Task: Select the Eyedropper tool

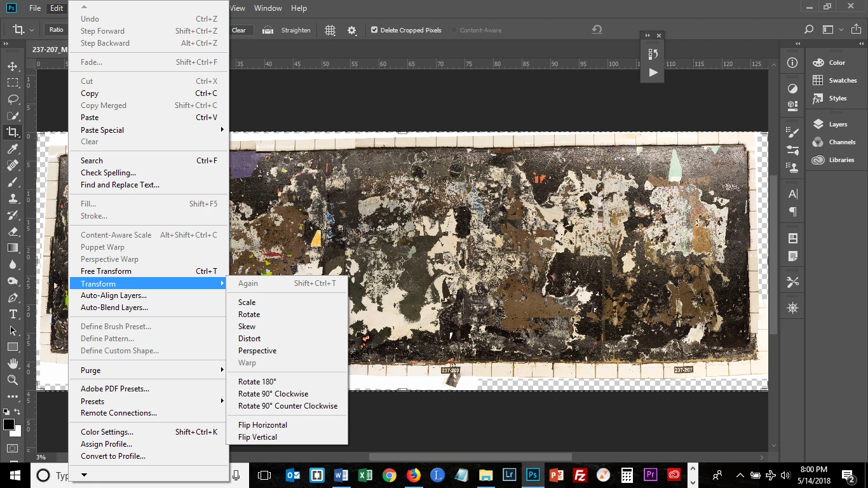Action: pyautogui.click(x=13, y=149)
